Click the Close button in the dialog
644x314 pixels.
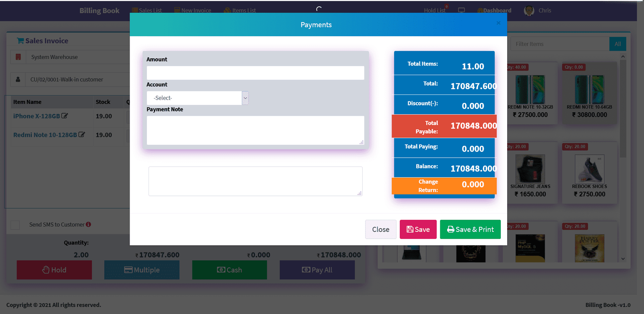[x=380, y=229]
